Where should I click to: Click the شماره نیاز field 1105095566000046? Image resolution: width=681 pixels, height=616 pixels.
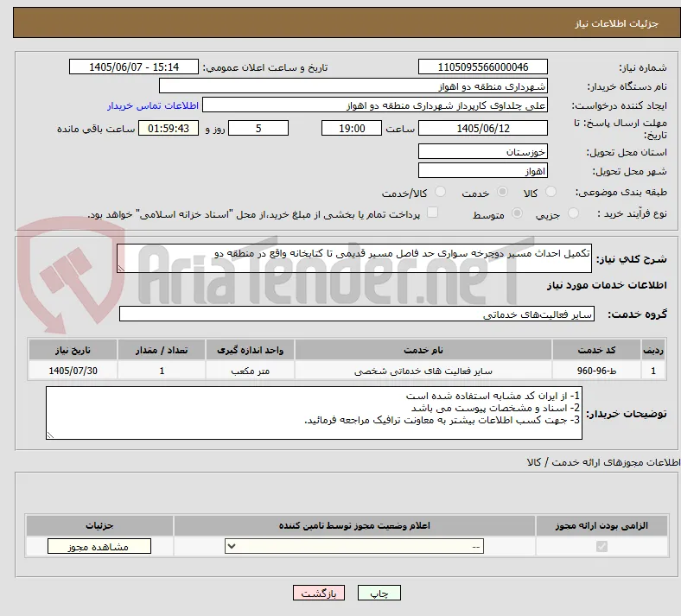point(483,67)
